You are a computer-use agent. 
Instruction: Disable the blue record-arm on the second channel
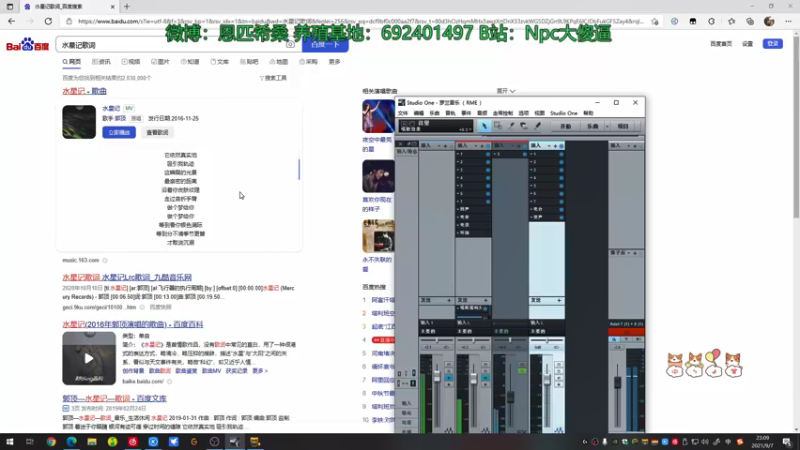coord(485,378)
